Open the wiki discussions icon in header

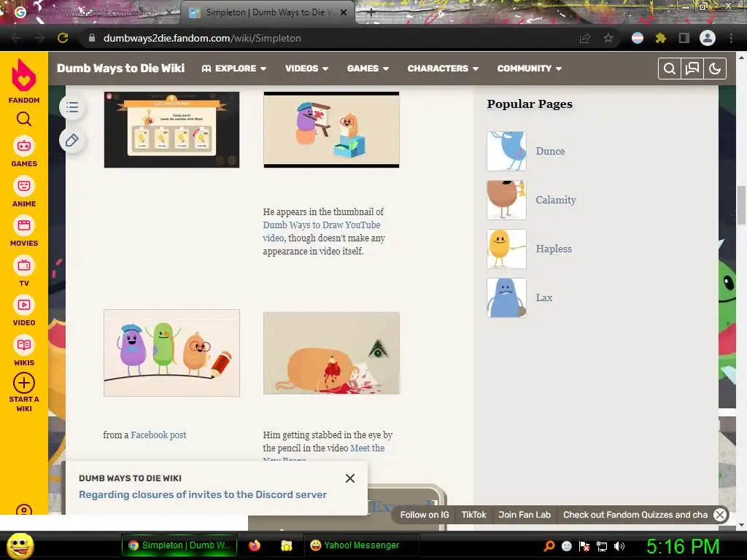[692, 69]
